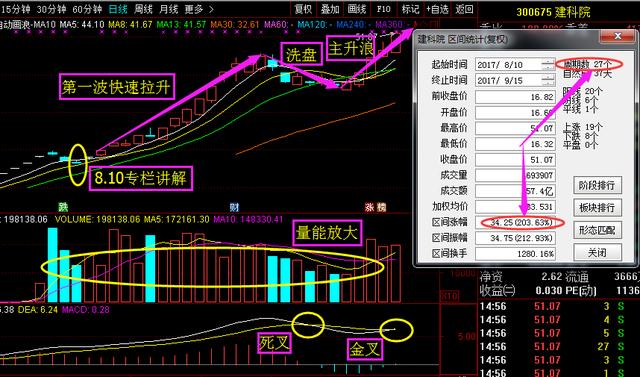Select the 周线 weekly chart tab
This screenshot has width=640, height=377.
pyautogui.click(x=143, y=9)
